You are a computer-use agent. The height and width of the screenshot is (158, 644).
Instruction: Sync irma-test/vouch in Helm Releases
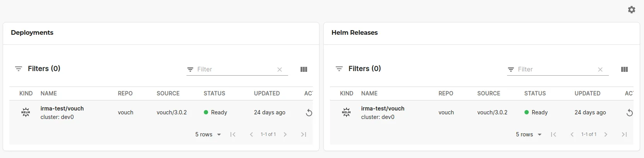click(629, 113)
